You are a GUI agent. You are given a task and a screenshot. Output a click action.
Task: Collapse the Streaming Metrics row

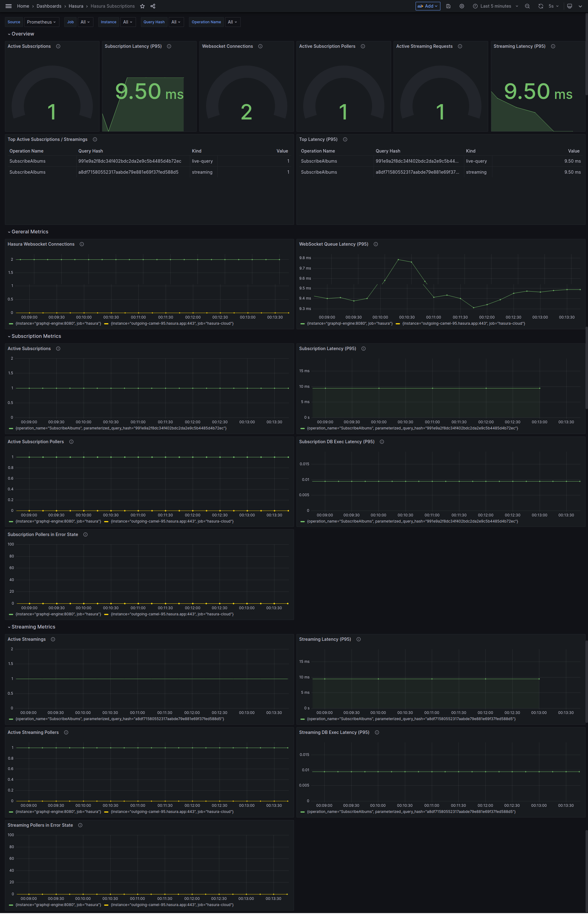(x=31, y=627)
